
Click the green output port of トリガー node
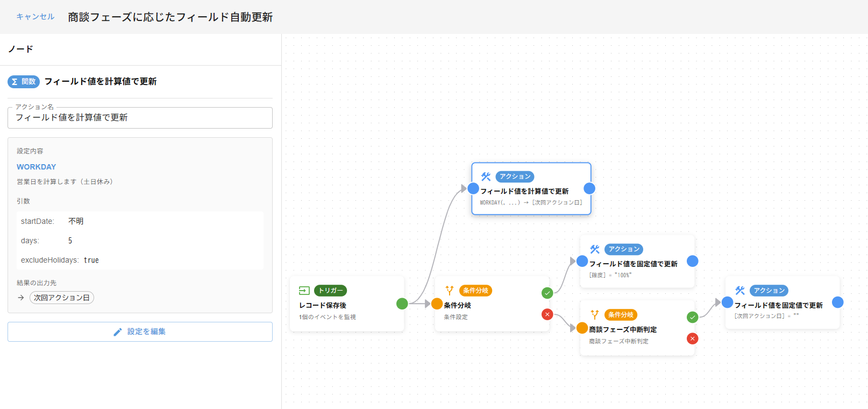(402, 304)
